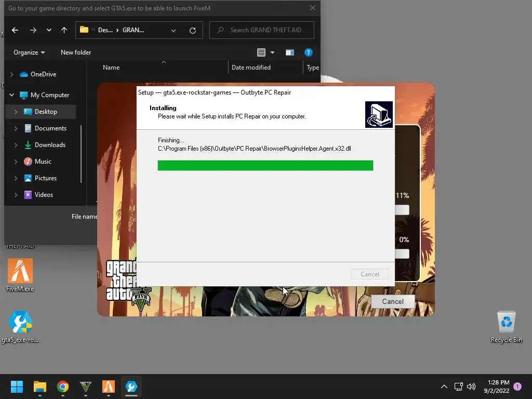Sort by Type column header

[312, 68]
